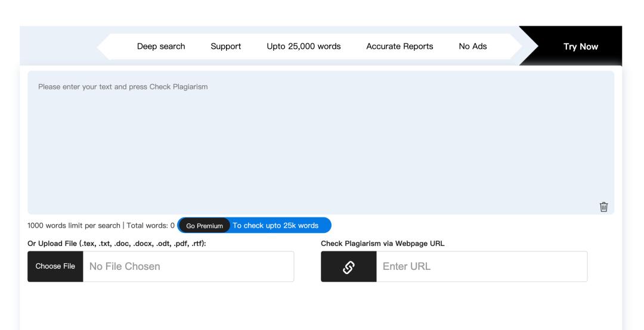
Task: Click the Enter URL input field
Action: [481, 266]
